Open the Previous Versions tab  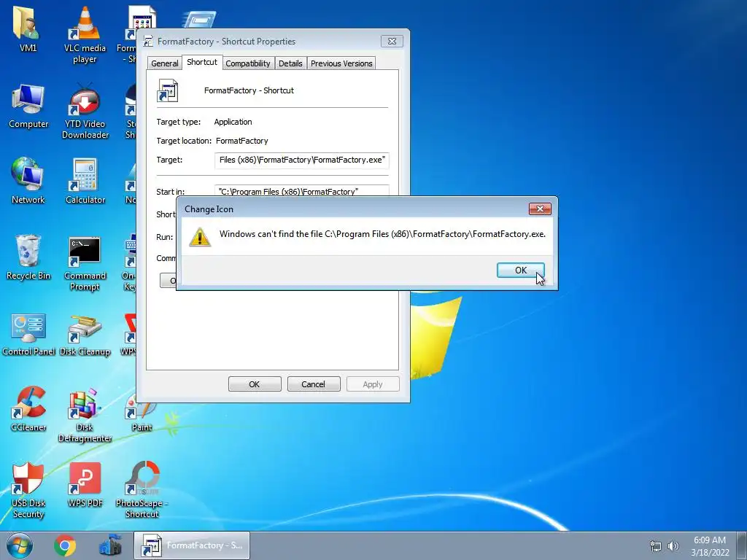(x=341, y=63)
